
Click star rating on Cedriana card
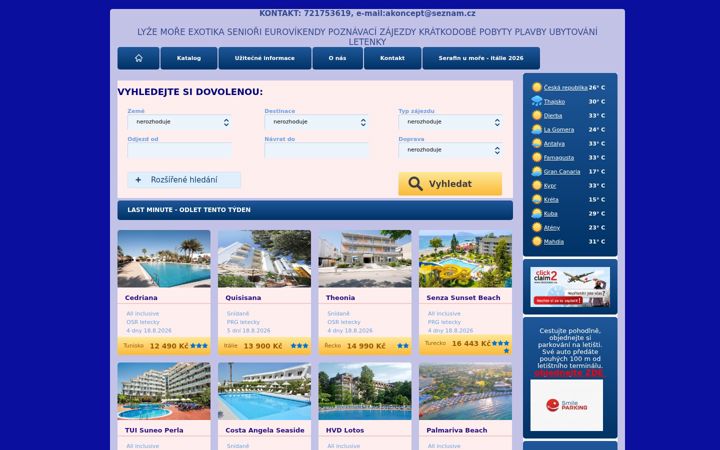click(199, 346)
